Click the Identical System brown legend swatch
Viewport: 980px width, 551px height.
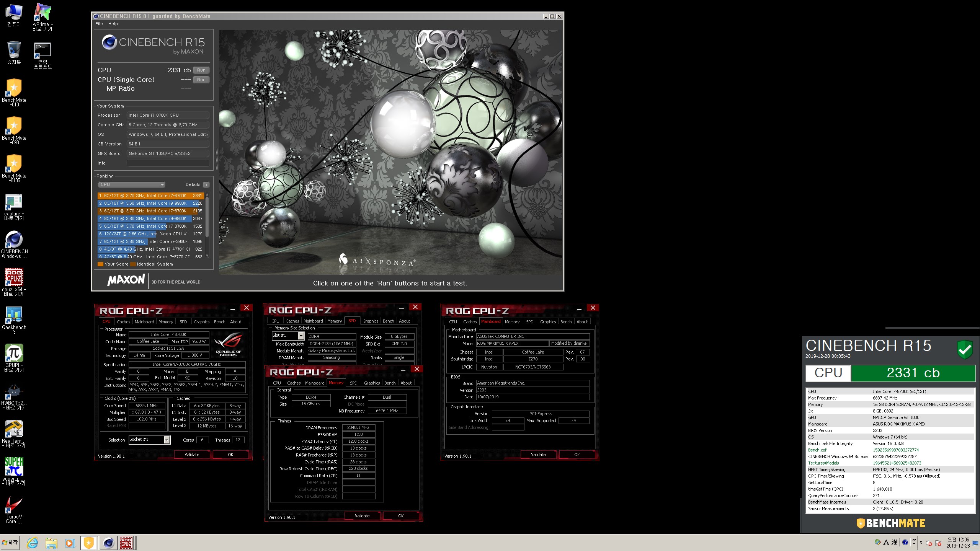pyautogui.click(x=133, y=264)
